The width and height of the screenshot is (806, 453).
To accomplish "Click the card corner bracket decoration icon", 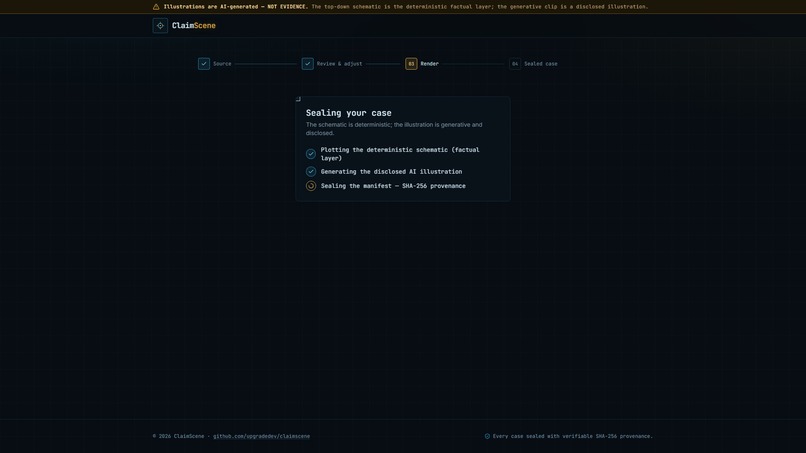I will point(298,99).
